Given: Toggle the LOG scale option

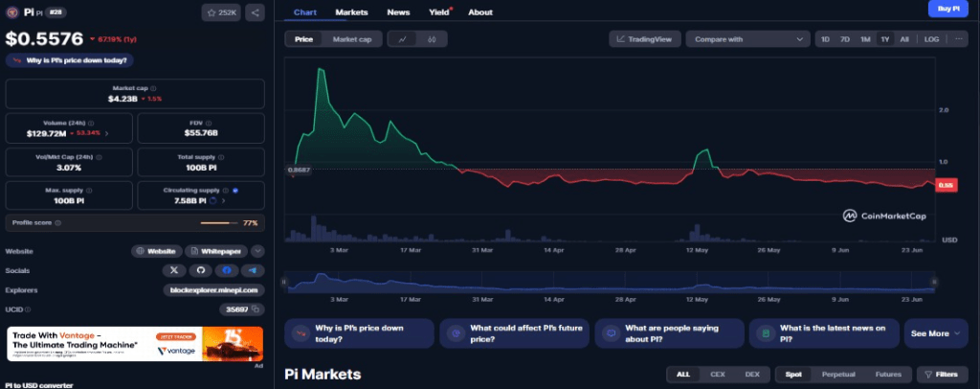Looking at the screenshot, I should (931, 38).
